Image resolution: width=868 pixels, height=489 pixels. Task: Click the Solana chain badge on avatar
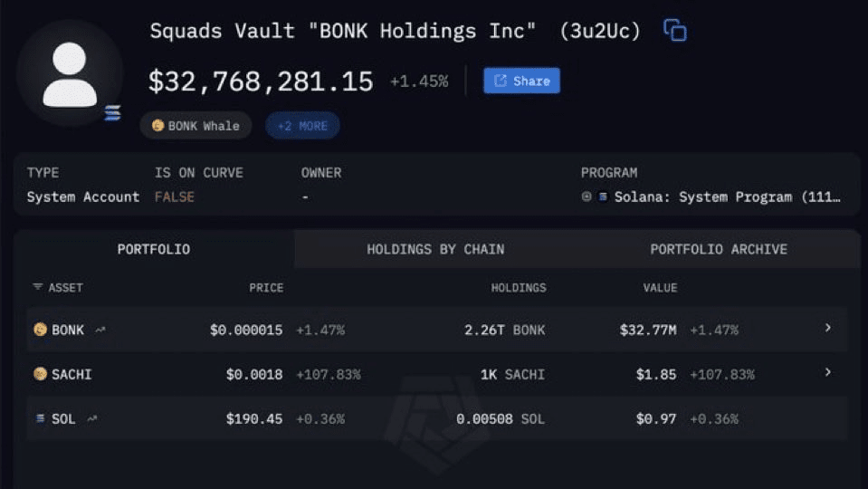(112, 113)
